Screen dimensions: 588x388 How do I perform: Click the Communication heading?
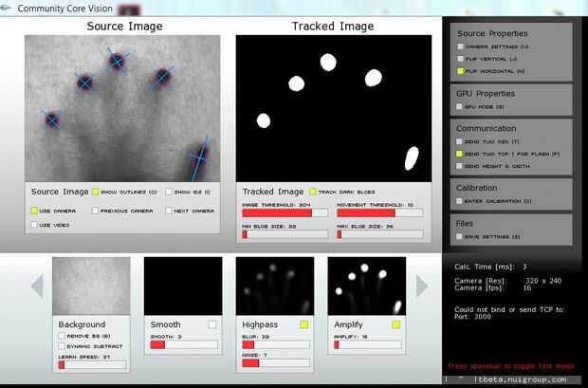click(487, 128)
